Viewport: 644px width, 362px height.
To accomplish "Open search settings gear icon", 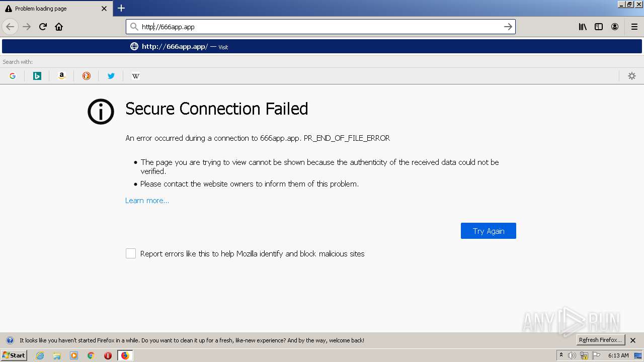I will [x=632, y=76].
